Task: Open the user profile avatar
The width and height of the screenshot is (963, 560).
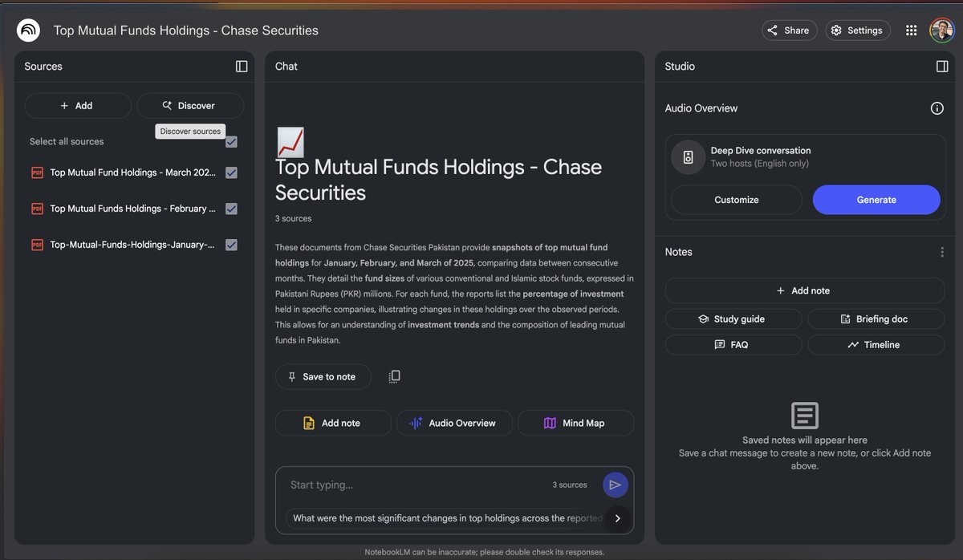Action: (x=941, y=30)
